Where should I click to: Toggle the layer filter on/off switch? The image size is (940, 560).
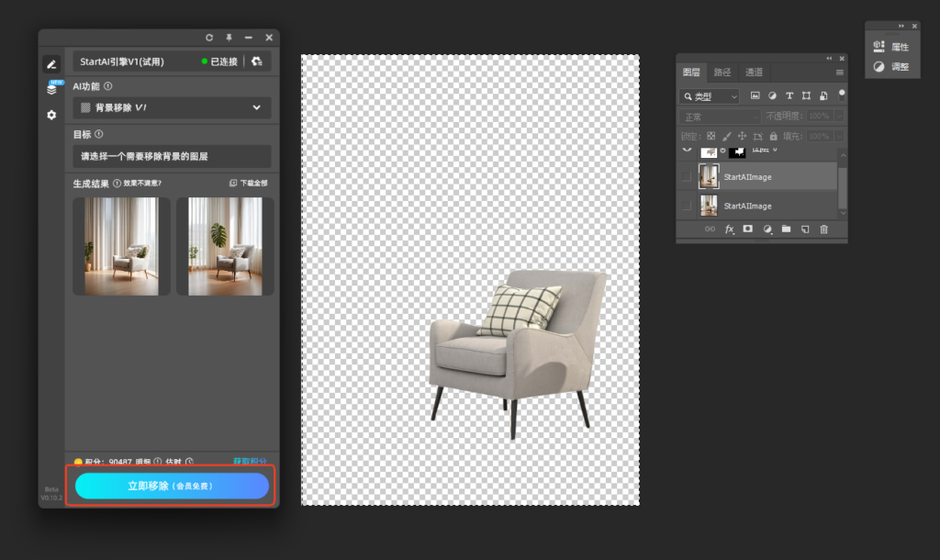(x=842, y=95)
